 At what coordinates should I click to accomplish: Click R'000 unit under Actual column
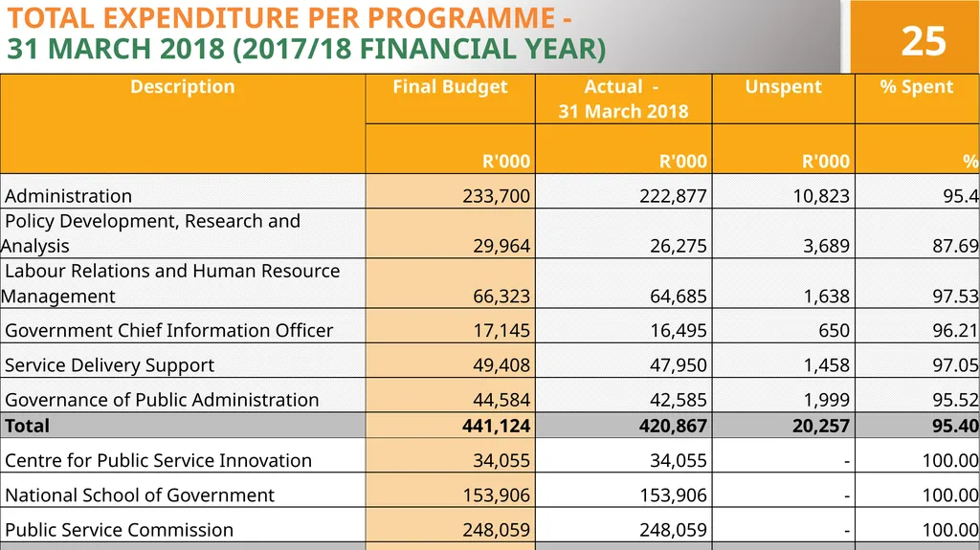tap(682, 162)
